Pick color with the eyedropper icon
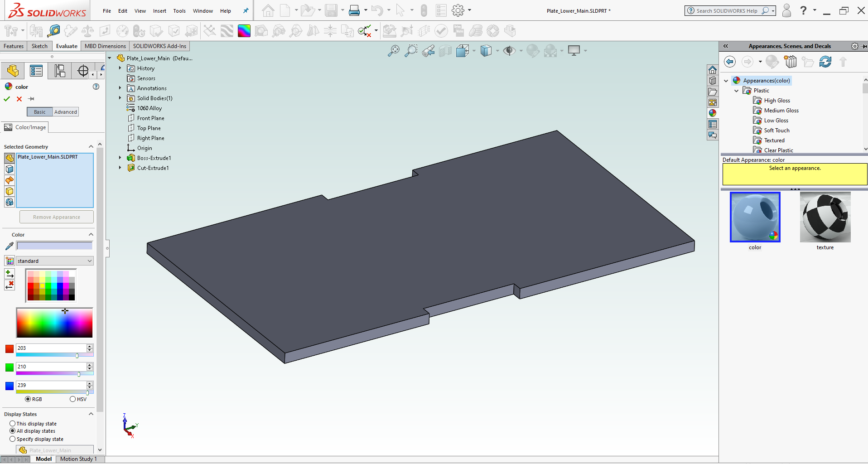Screen dimensions: 868x464 click(9, 246)
